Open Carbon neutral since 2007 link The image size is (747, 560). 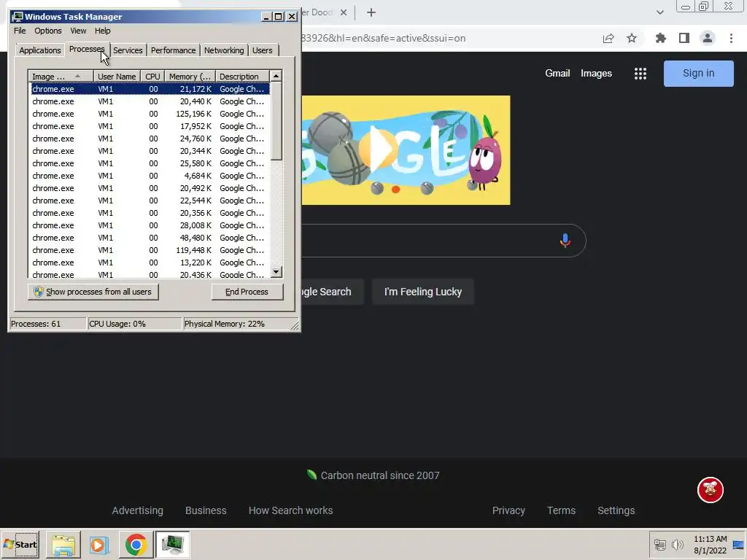coord(373,475)
